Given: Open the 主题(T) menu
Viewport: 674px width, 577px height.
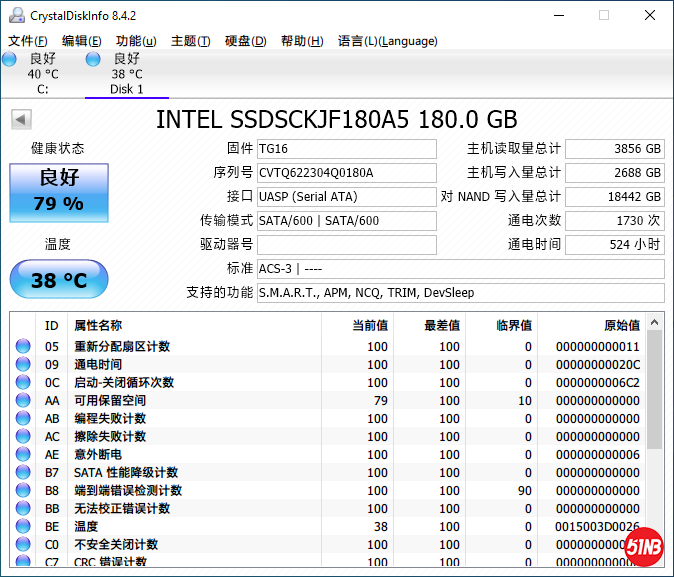Looking at the screenshot, I should tap(190, 41).
